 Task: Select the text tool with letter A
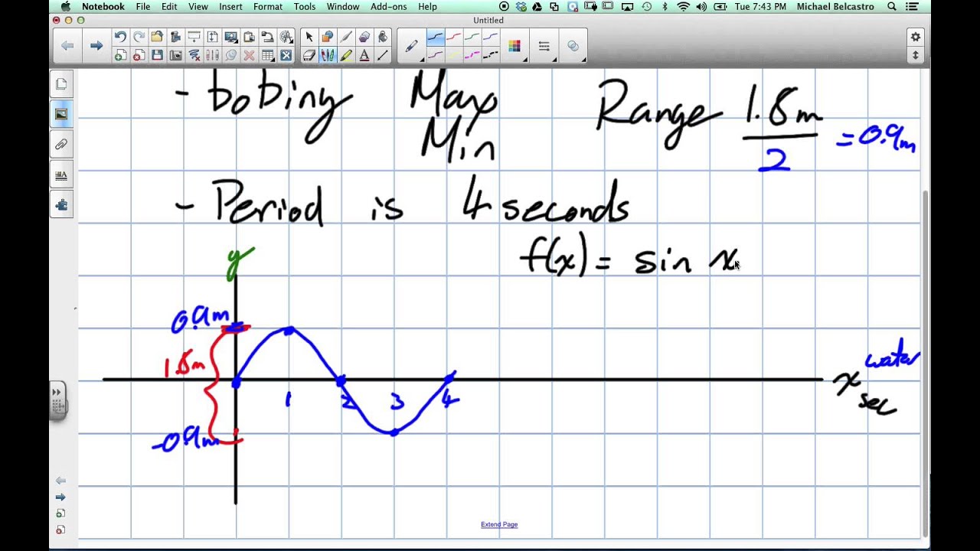(364, 55)
